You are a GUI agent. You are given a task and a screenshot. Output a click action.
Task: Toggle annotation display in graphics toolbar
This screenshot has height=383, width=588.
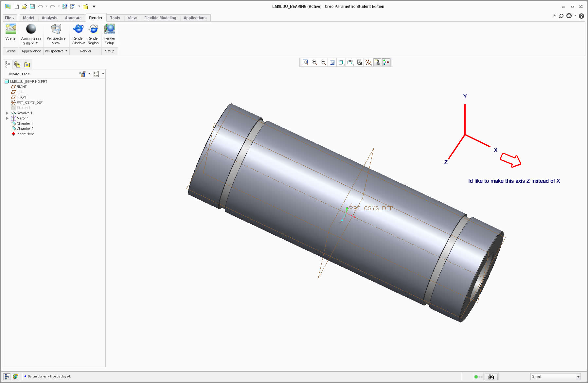pyautogui.click(x=377, y=62)
